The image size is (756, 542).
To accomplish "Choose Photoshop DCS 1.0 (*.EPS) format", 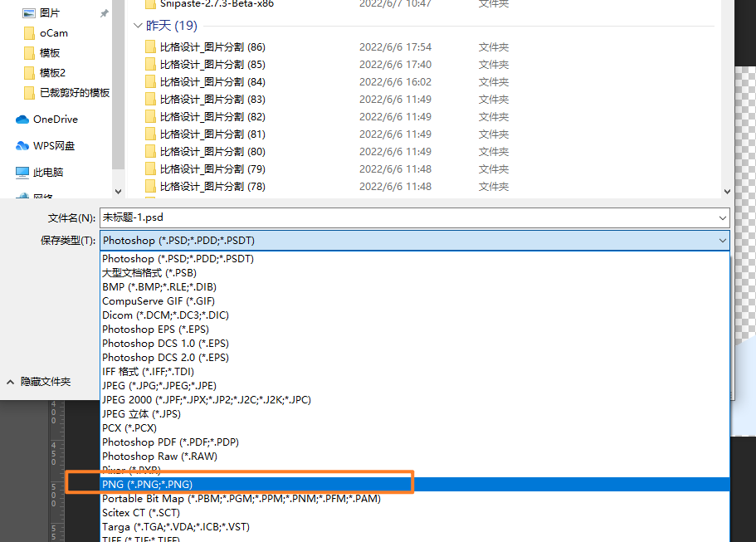I will click(x=415, y=344).
